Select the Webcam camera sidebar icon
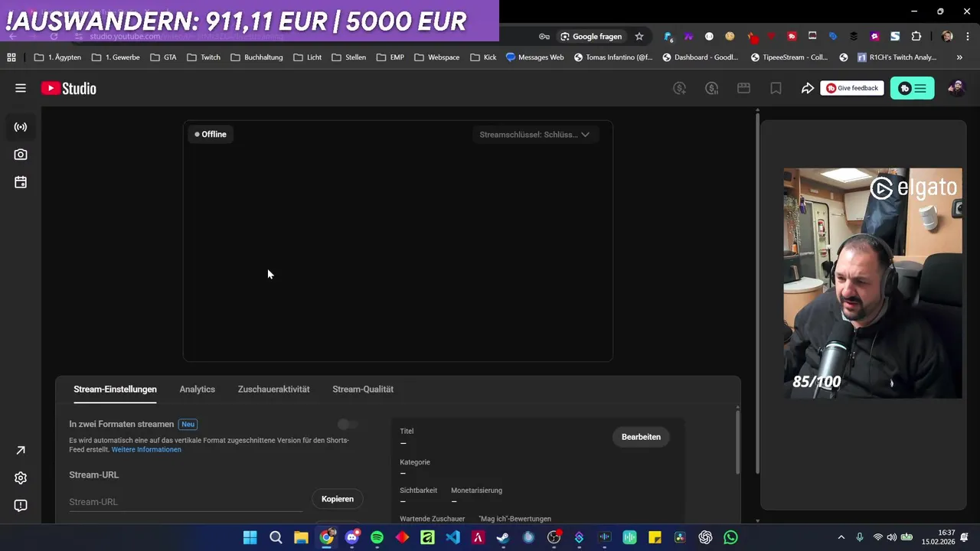This screenshot has width=980, height=551. pyautogui.click(x=21, y=155)
